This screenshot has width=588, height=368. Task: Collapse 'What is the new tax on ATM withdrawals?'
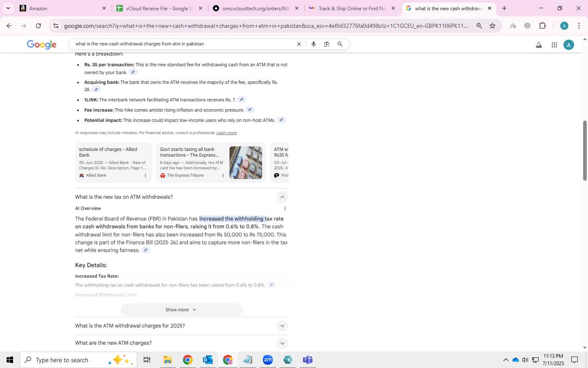point(282,197)
